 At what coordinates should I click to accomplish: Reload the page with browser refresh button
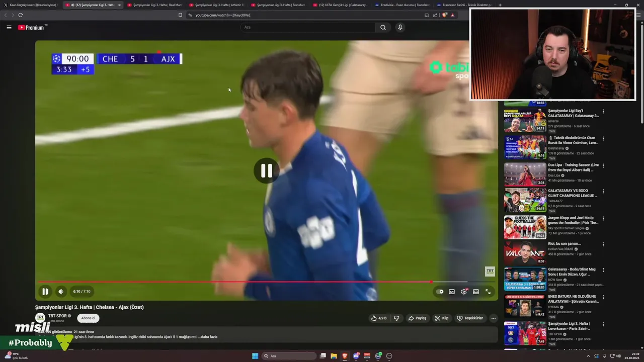click(x=20, y=15)
